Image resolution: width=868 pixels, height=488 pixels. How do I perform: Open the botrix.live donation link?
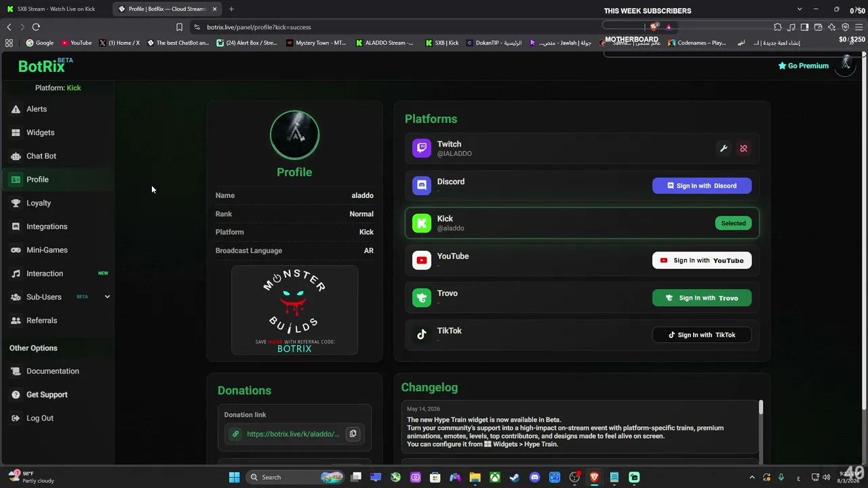tap(293, 434)
